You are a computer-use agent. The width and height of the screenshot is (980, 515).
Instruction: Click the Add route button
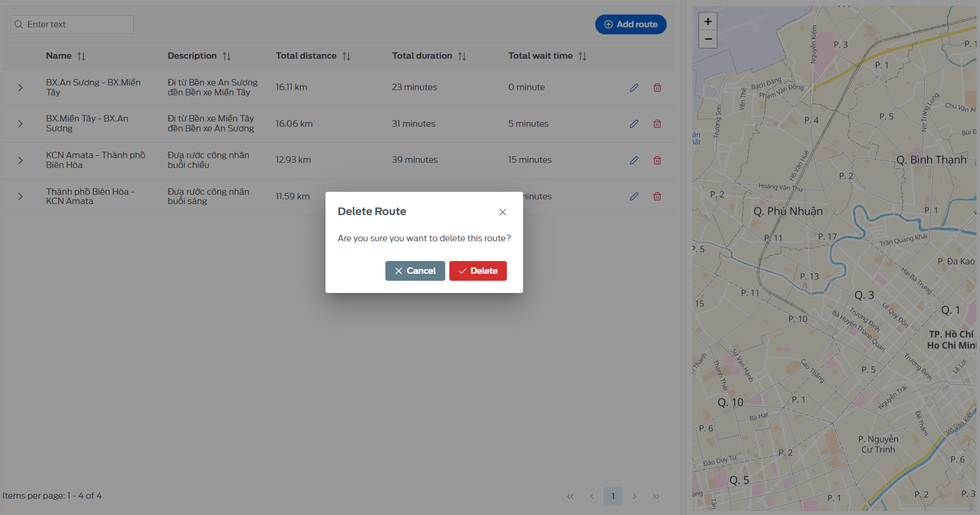pos(631,24)
